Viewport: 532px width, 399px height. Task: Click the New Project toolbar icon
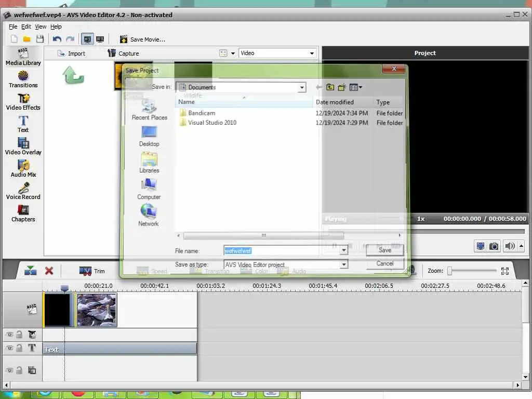click(14, 39)
